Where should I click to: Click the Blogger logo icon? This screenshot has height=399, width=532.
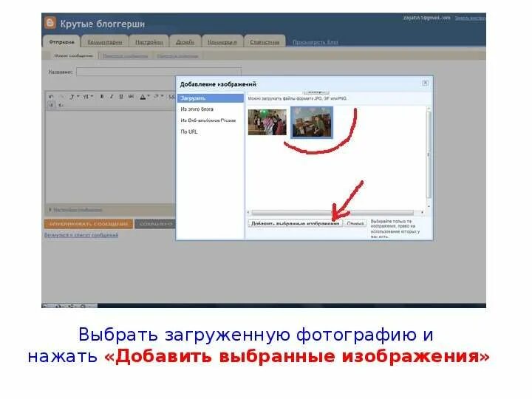coord(50,23)
